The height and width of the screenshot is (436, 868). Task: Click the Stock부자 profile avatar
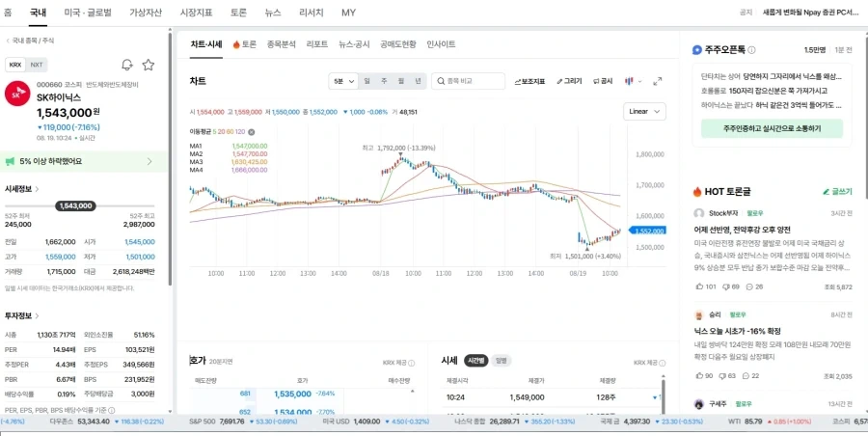tap(698, 213)
